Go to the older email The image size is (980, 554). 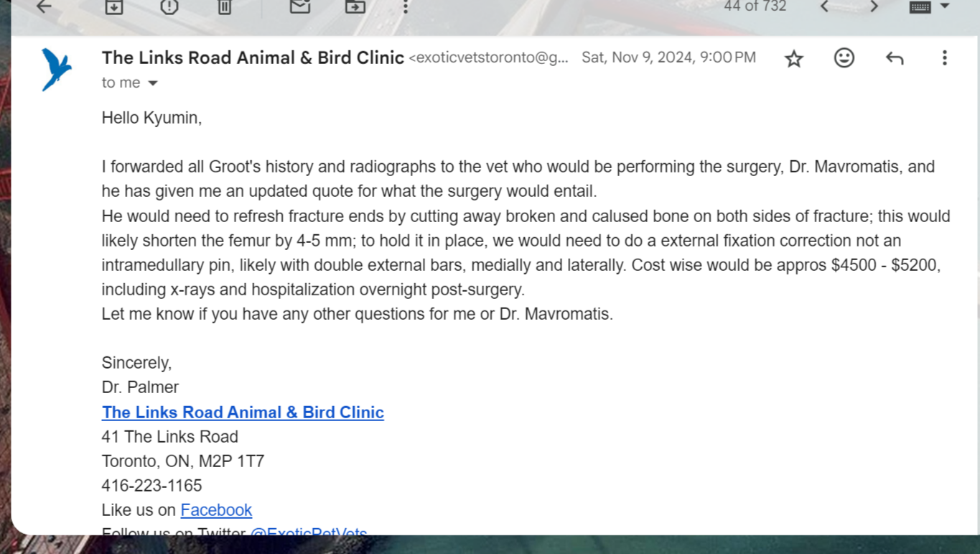pos(874,7)
